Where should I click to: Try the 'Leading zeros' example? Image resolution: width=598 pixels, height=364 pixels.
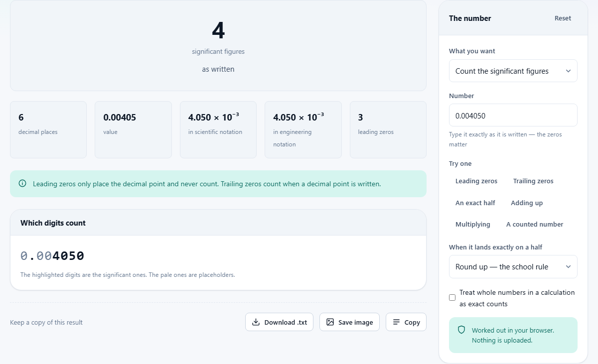tap(476, 181)
